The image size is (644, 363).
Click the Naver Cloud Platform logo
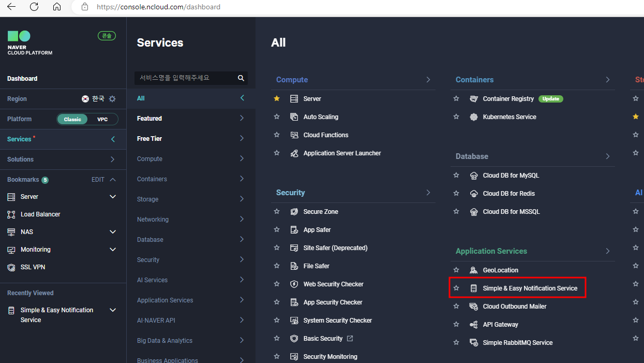point(29,42)
